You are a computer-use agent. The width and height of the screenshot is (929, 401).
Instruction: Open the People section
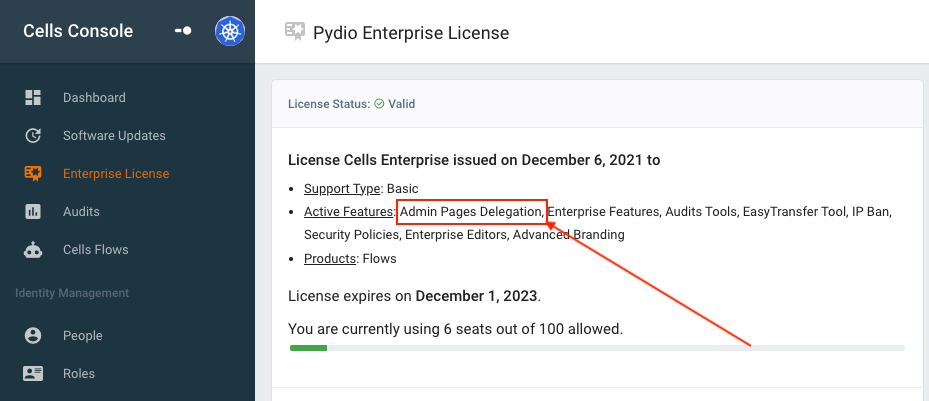83,336
